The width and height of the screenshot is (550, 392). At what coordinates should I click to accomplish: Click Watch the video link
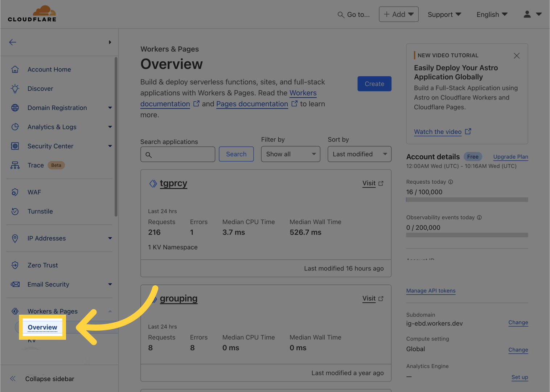coord(438,132)
